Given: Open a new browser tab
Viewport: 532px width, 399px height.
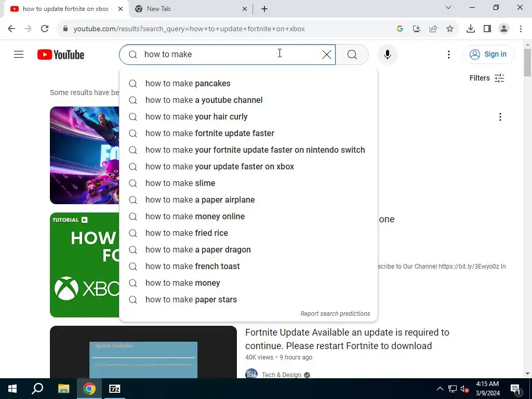Looking at the screenshot, I should tap(264, 9).
